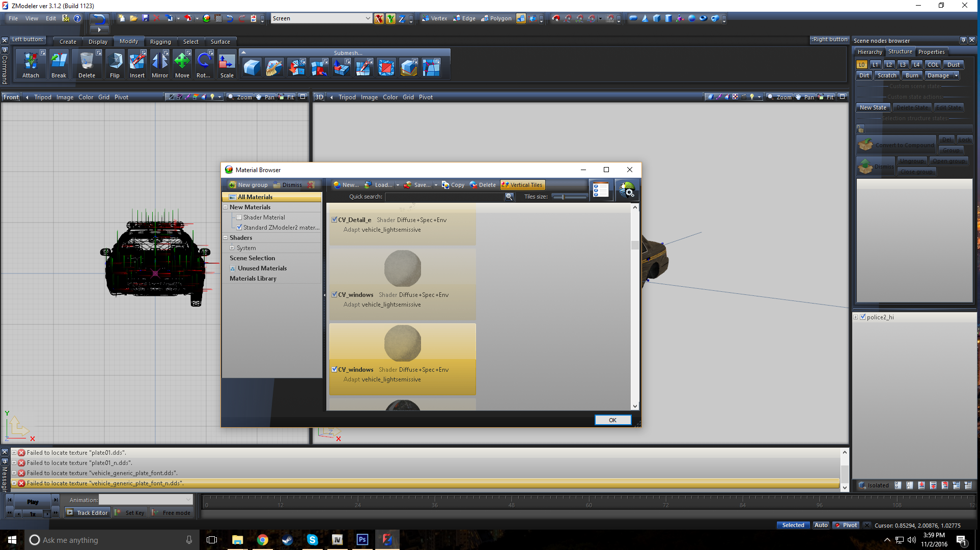Switch to the Rigging tab
This screenshot has width=980, height=550.
(x=160, y=42)
